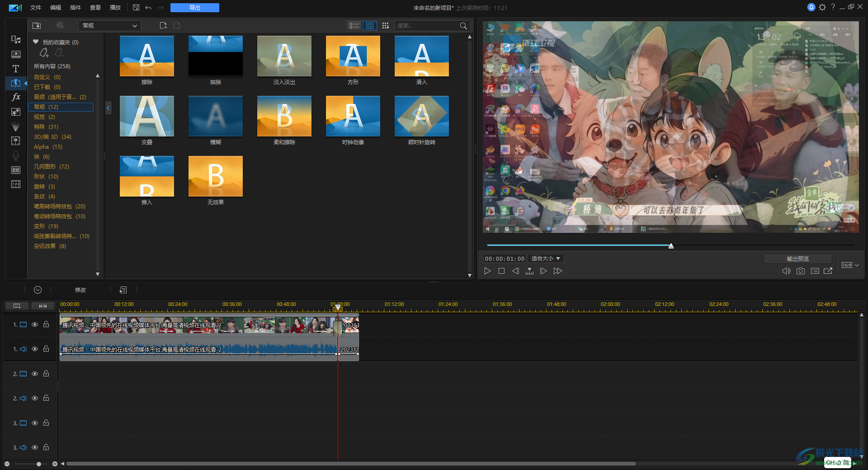Click the save project icon
The width and height of the screenshot is (868, 470).
click(136, 8)
